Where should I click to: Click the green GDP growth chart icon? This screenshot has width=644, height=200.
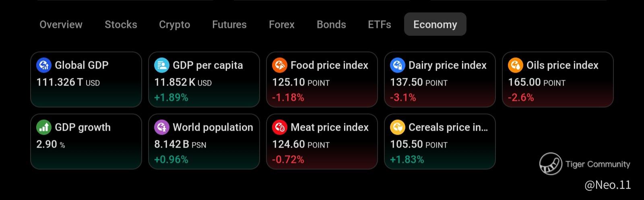[x=43, y=127]
